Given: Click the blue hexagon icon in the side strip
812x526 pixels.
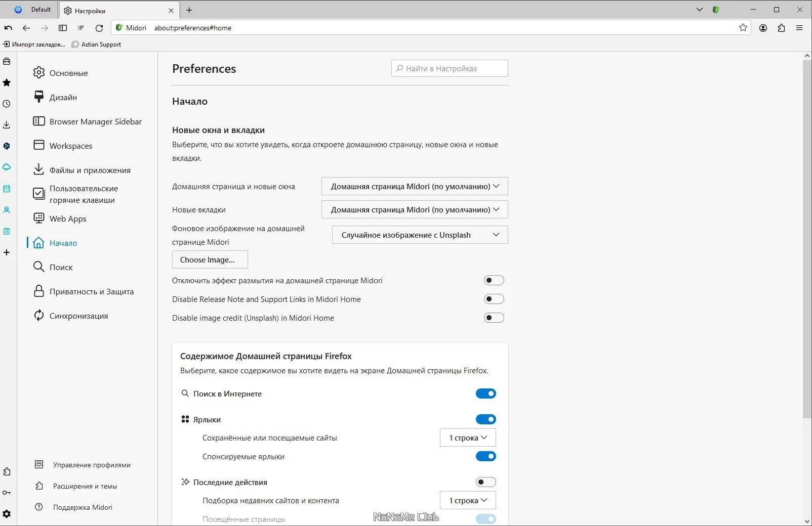Looking at the screenshot, I should coord(7,146).
